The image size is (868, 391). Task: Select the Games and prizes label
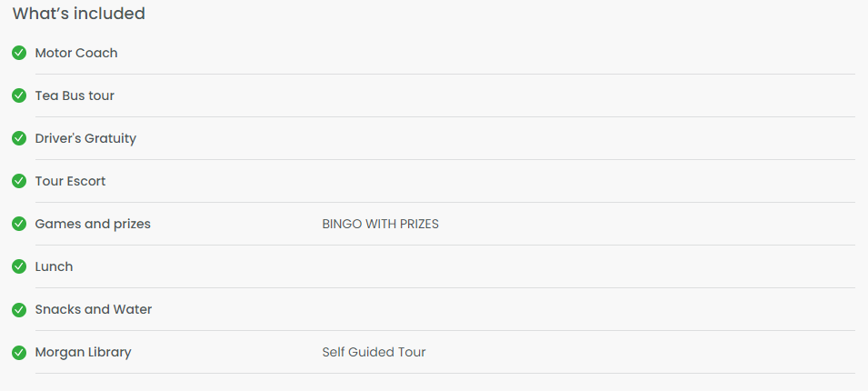tap(93, 225)
